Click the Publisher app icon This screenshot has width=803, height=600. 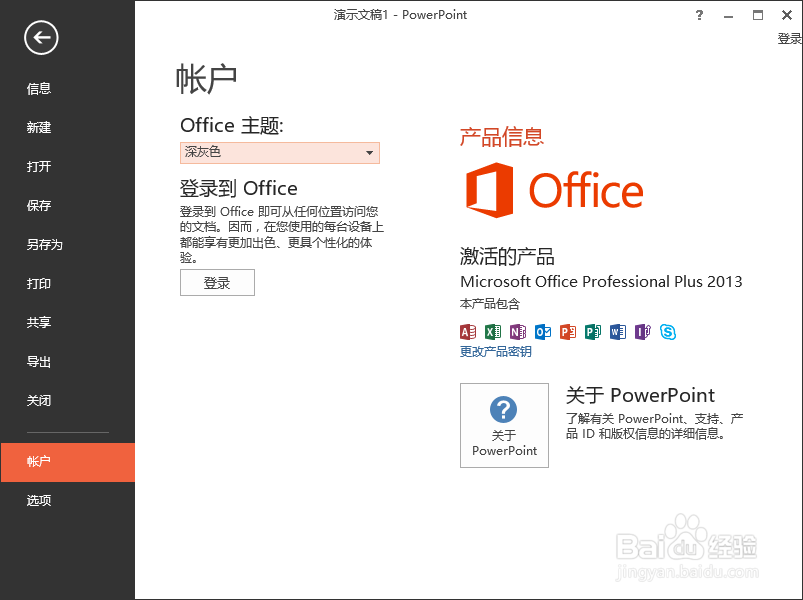tap(593, 332)
